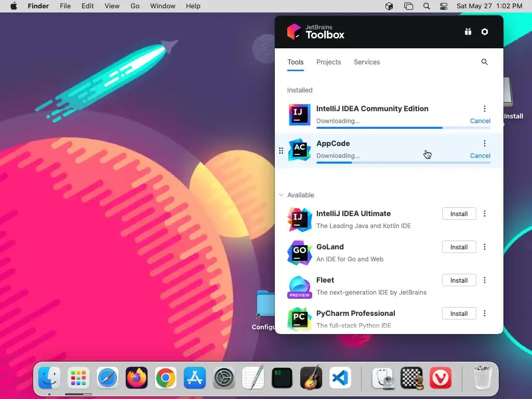Open System Preferences from the Dock
The image size is (532, 399).
click(x=224, y=378)
